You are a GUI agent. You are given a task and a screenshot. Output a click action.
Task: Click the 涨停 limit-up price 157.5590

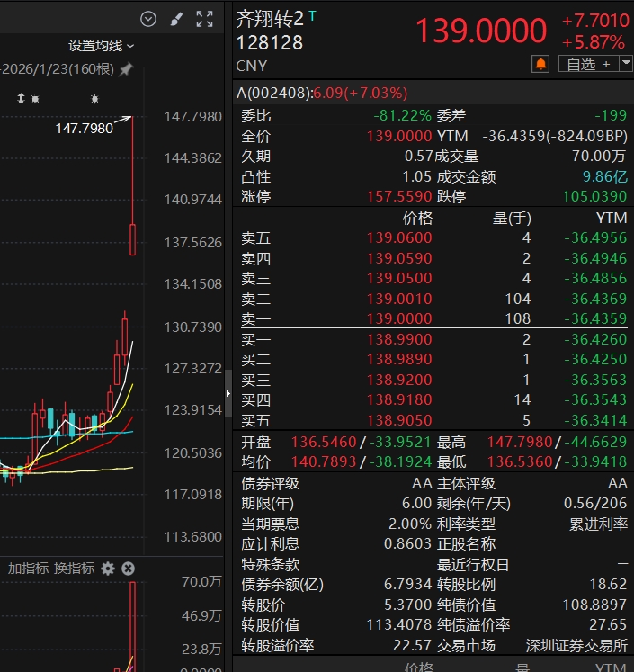click(x=399, y=196)
